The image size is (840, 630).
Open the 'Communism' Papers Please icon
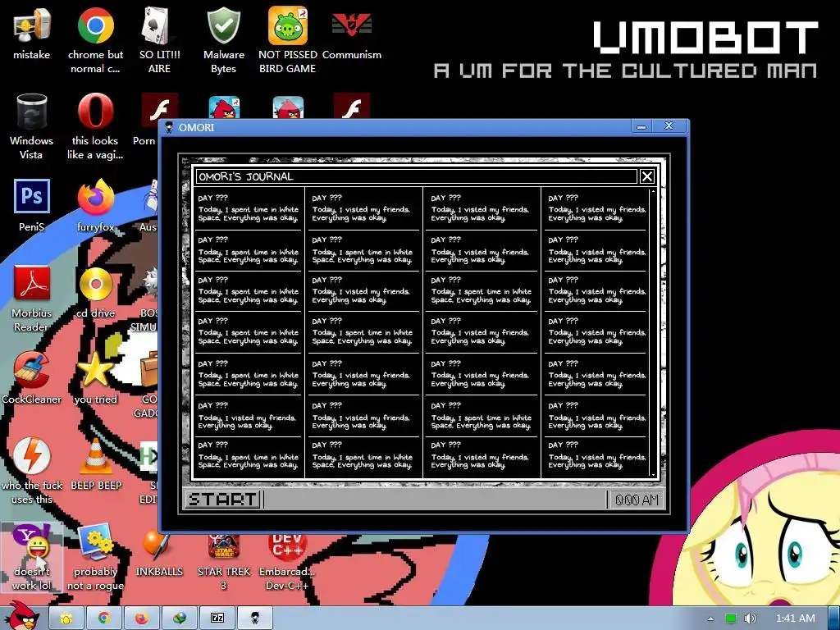[x=351, y=25]
